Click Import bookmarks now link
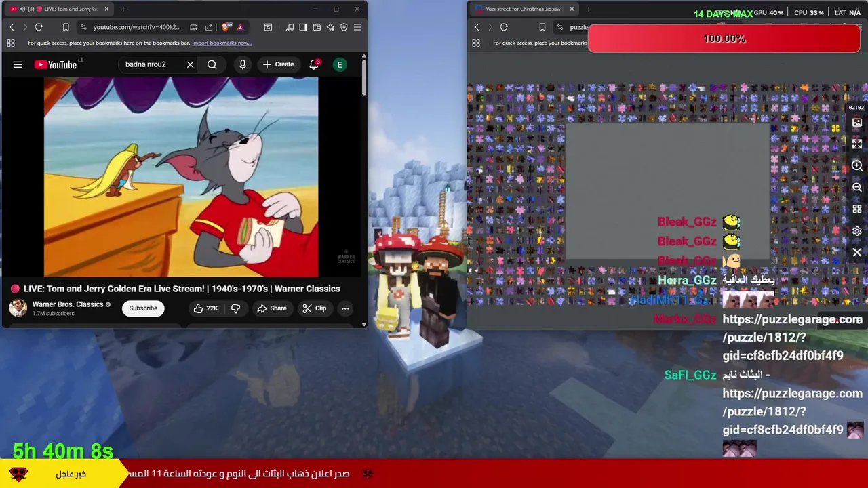868x488 pixels. point(222,43)
